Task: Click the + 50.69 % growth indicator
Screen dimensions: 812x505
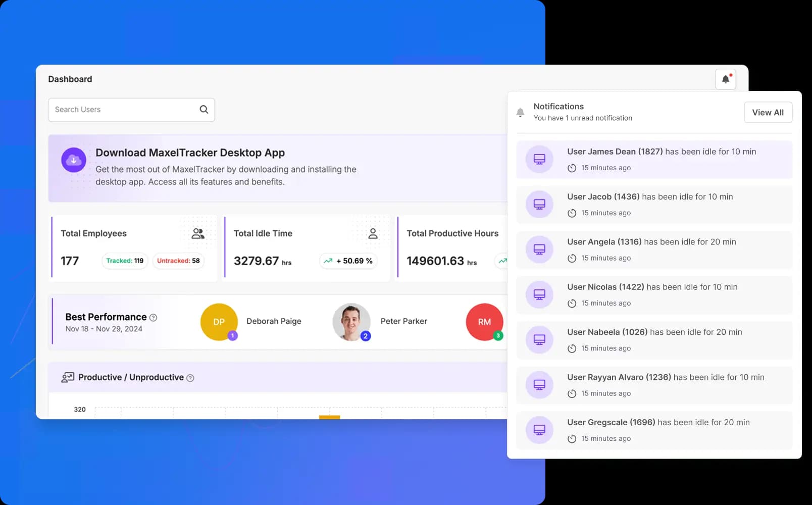Action: click(x=348, y=261)
